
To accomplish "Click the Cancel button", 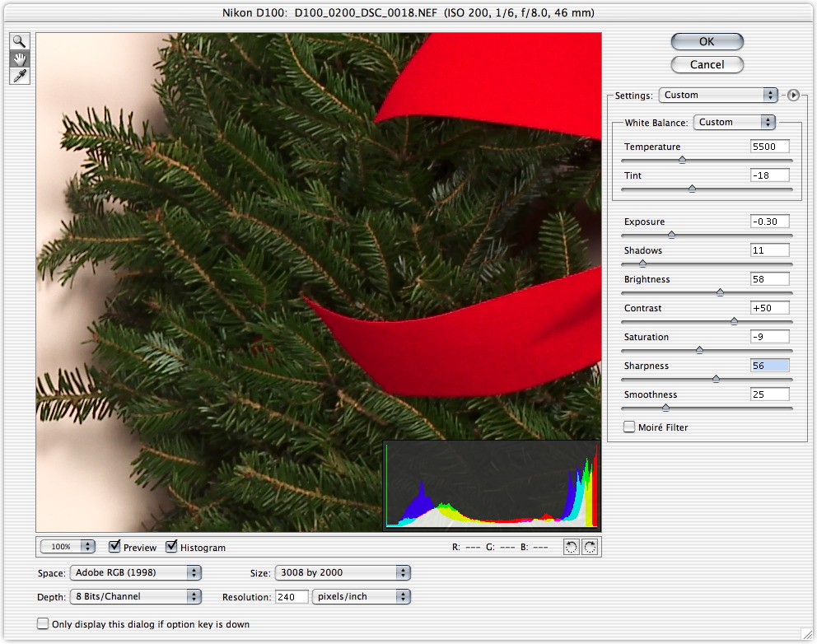I will click(707, 64).
